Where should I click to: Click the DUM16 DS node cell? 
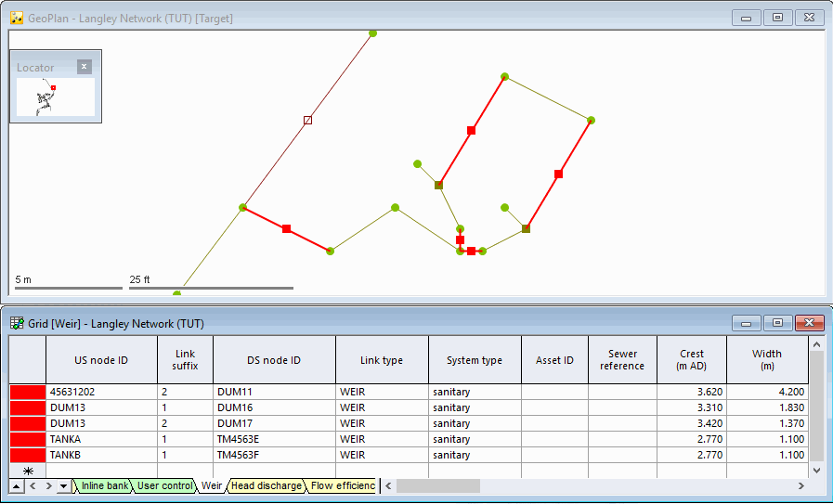pyautogui.click(x=274, y=407)
